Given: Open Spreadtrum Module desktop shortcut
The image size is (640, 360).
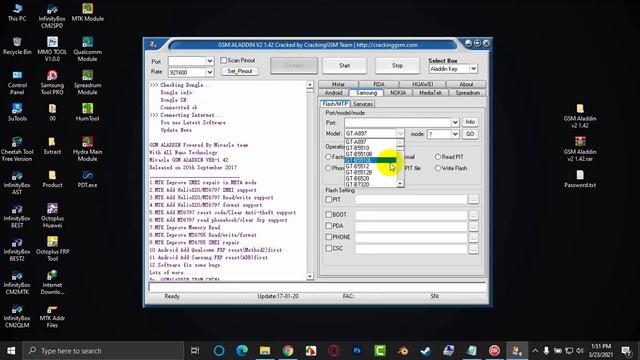Looking at the screenshot, I should click(x=87, y=82).
